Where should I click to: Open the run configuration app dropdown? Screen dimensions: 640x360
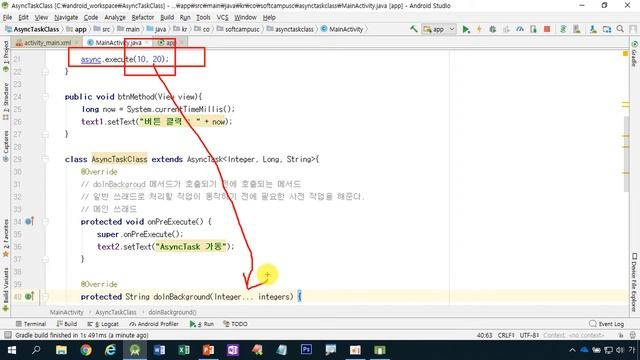pyautogui.click(x=439, y=29)
